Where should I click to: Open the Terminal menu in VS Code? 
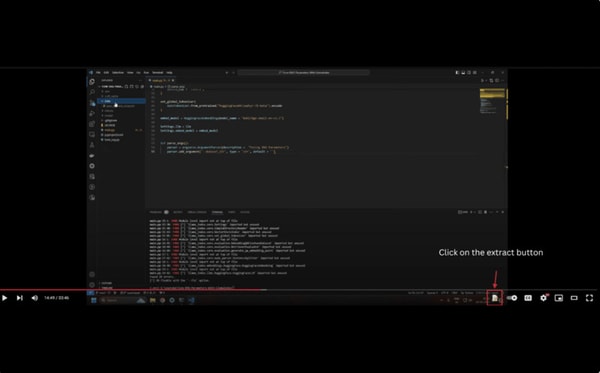point(158,72)
